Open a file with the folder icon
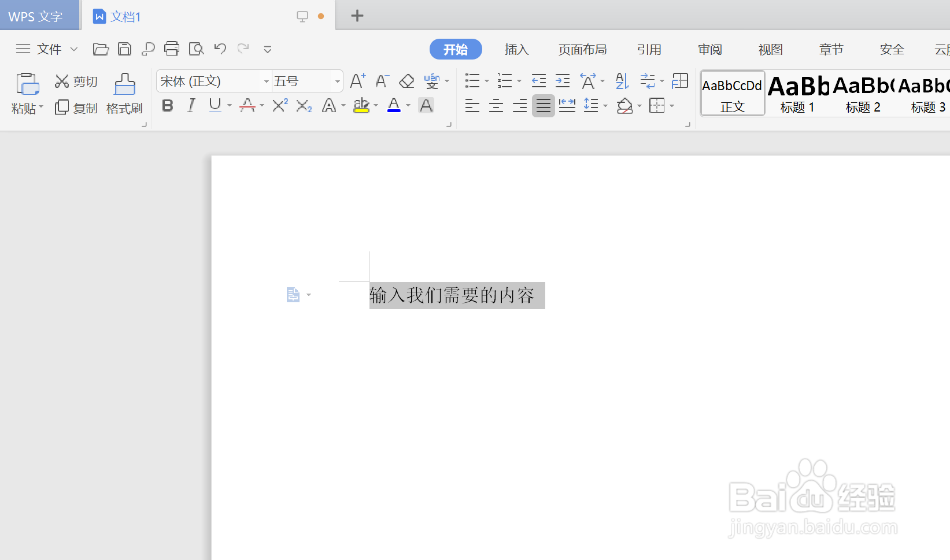The image size is (950, 560). (x=101, y=49)
